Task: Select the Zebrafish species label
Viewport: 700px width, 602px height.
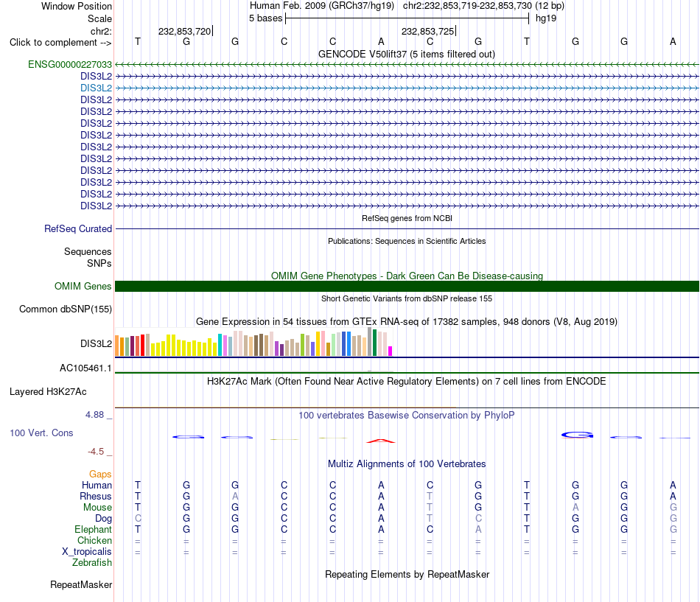Action: click(x=92, y=562)
